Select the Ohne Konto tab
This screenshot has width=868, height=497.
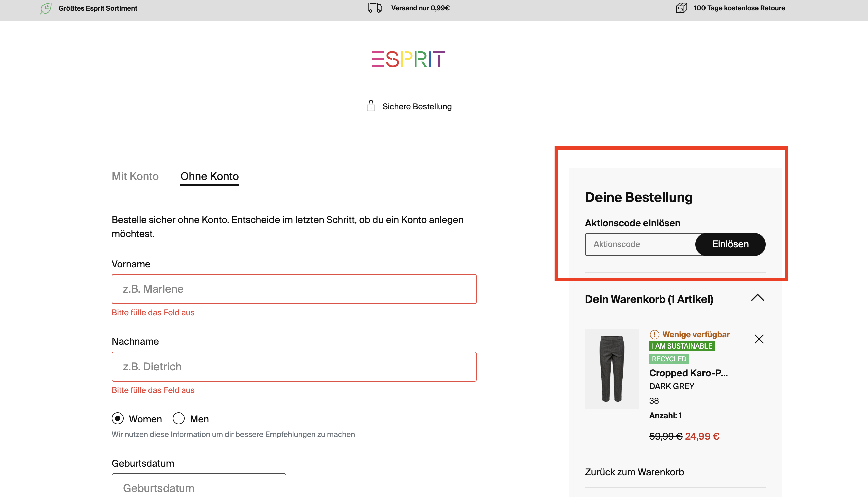[x=210, y=176]
